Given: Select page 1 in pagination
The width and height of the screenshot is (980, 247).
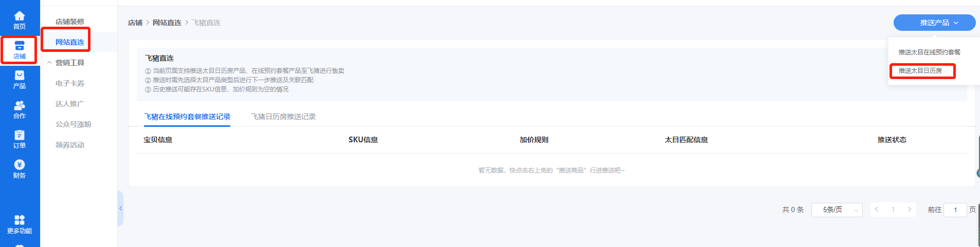Looking at the screenshot, I should point(893,210).
